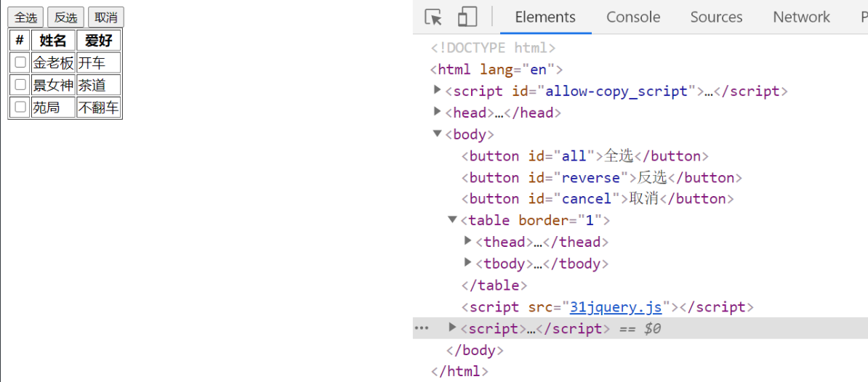
Task: Expand the thead element node
Action: 467,240
